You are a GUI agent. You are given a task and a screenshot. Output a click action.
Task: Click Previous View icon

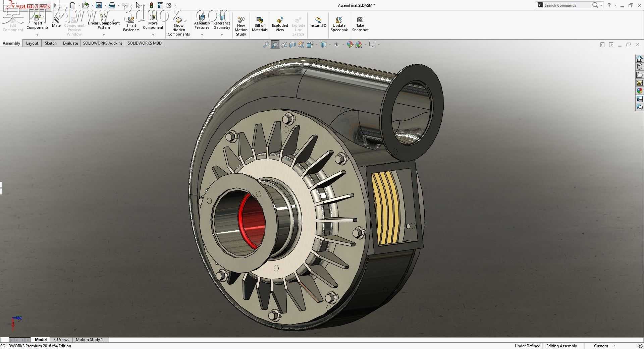[284, 45]
